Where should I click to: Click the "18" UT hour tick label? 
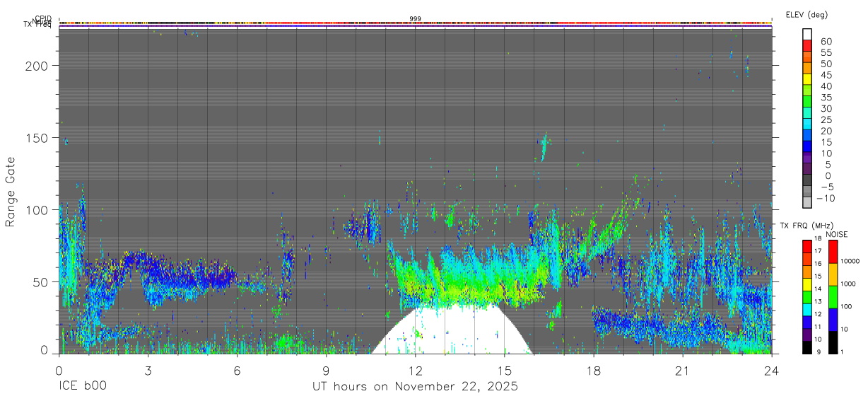pos(594,371)
